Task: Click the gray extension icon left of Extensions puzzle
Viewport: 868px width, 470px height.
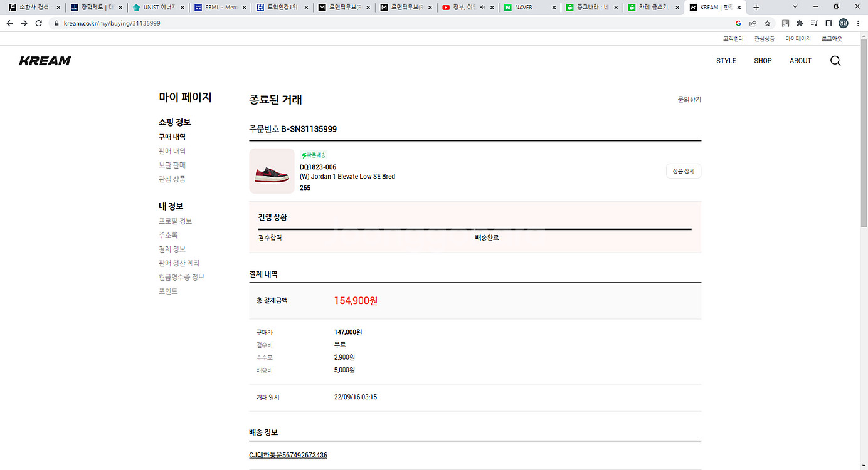Action: pos(785,23)
